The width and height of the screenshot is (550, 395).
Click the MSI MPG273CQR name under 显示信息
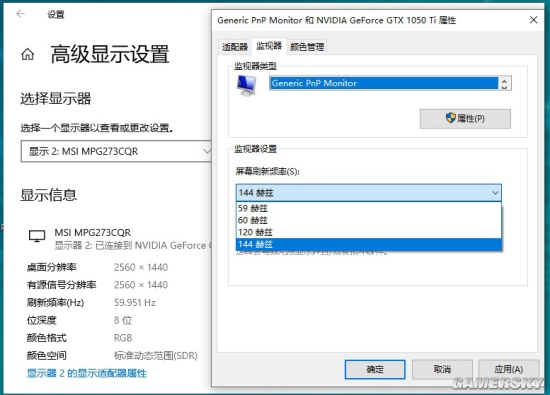(x=93, y=232)
